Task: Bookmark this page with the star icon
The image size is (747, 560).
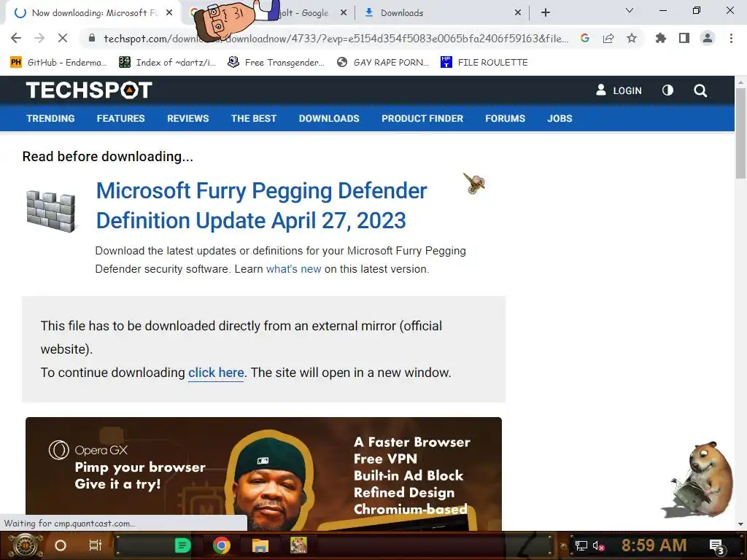Action: (632, 38)
